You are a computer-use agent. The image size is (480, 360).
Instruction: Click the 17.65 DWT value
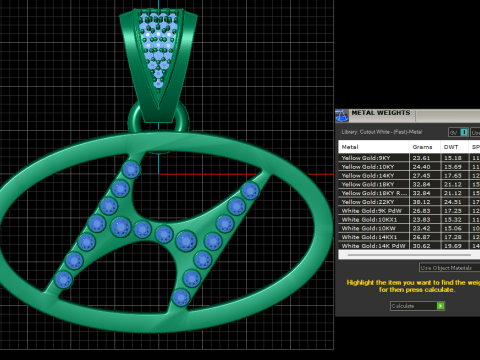(x=453, y=176)
